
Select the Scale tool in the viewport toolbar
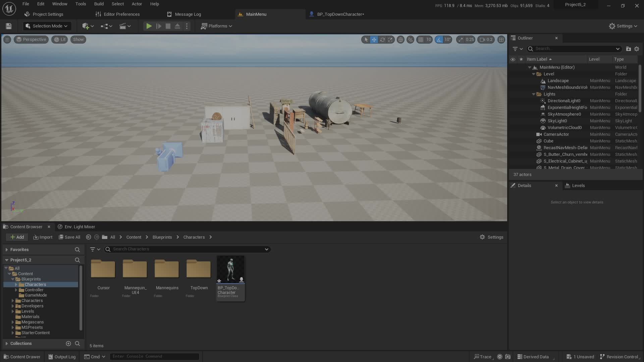click(390, 40)
